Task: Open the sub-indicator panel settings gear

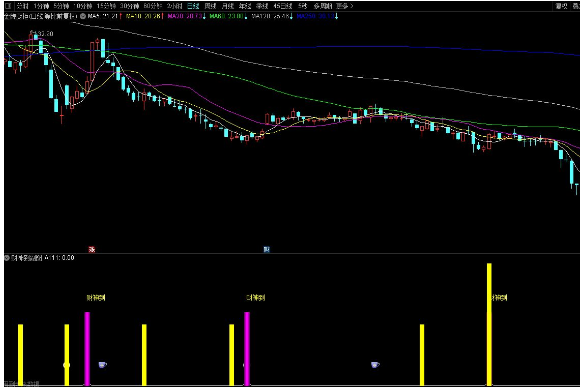Action: click(x=7, y=258)
